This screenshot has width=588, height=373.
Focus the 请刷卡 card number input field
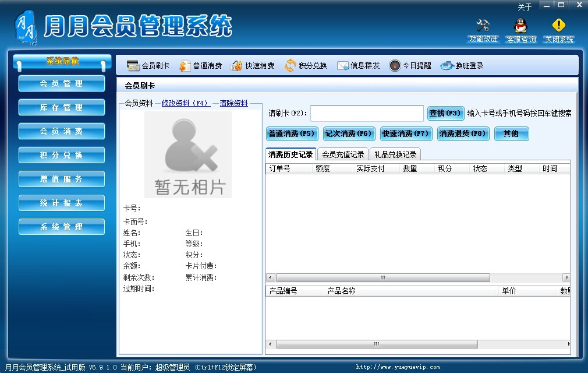367,113
